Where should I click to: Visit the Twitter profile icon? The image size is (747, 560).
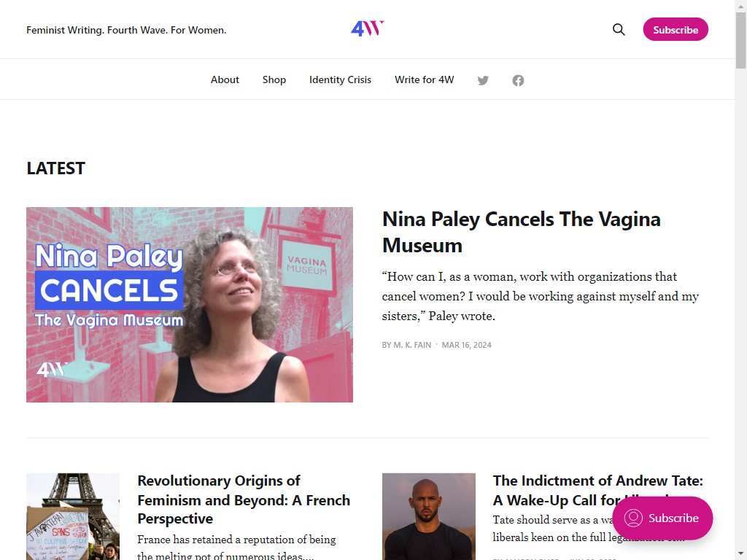[483, 80]
